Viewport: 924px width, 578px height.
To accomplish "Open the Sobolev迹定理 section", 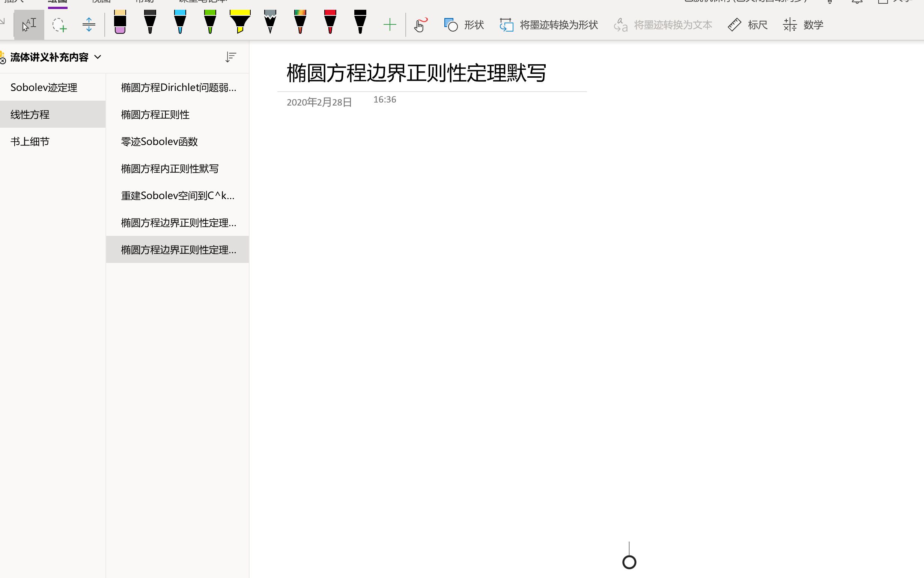I will point(53,88).
